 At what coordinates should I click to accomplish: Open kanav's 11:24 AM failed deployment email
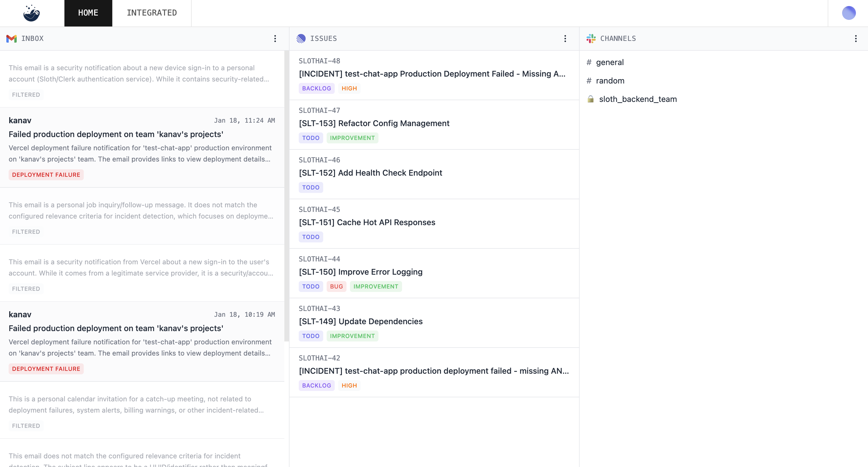tap(116, 134)
